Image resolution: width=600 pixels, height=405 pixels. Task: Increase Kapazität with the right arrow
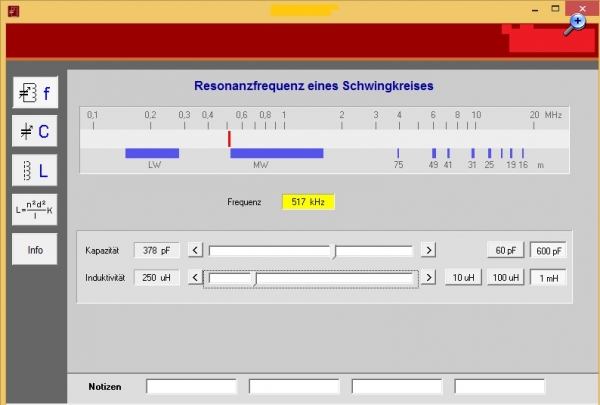(428, 250)
